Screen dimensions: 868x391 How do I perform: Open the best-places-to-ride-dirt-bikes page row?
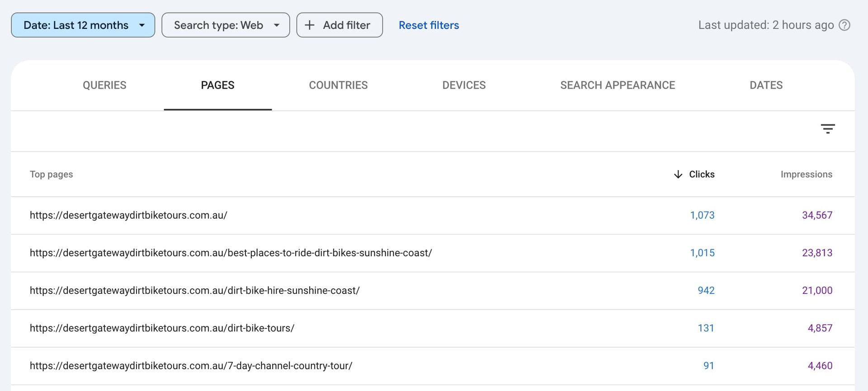(231, 253)
